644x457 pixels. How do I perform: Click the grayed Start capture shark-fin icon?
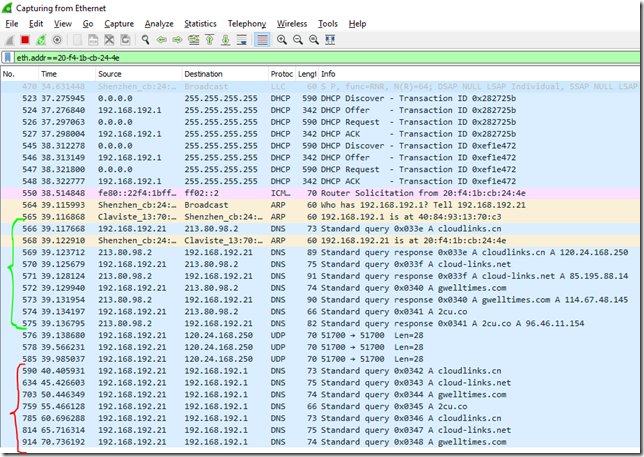[9, 40]
